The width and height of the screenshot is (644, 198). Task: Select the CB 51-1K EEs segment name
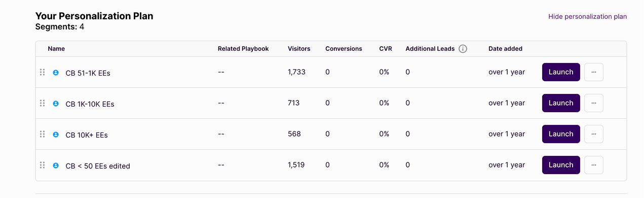tap(88, 73)
